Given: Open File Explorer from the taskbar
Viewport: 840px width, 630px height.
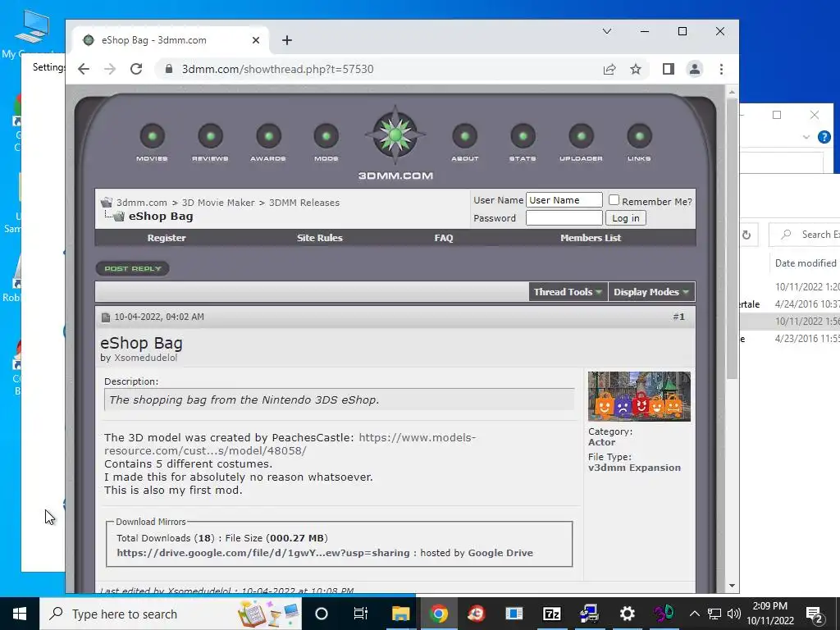Looking at the screenshot, I should [x=400, y=614].
